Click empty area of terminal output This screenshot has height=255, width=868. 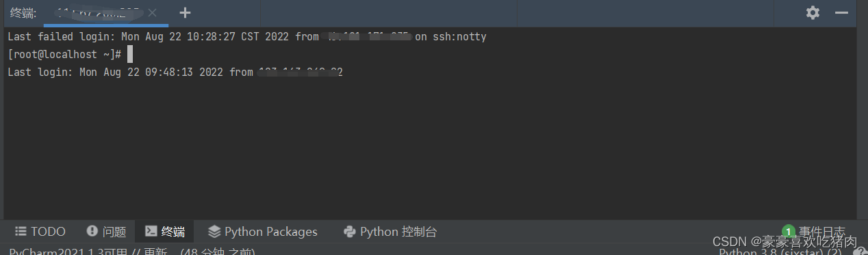430,150
